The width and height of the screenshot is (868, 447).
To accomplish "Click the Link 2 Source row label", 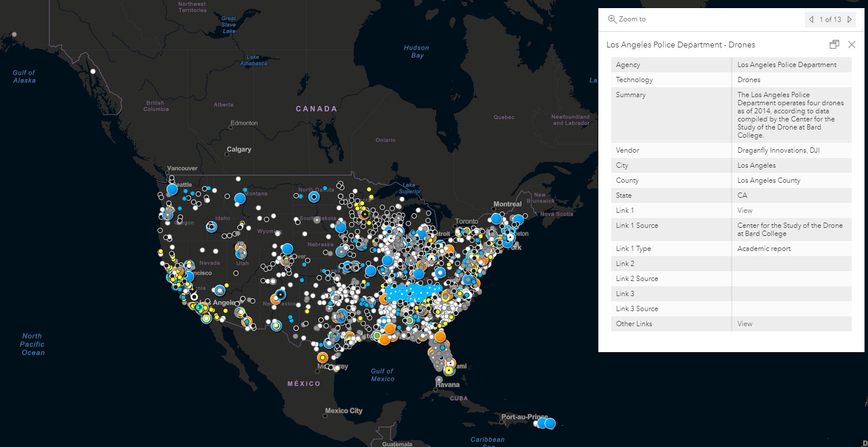I will click(637, 279).
